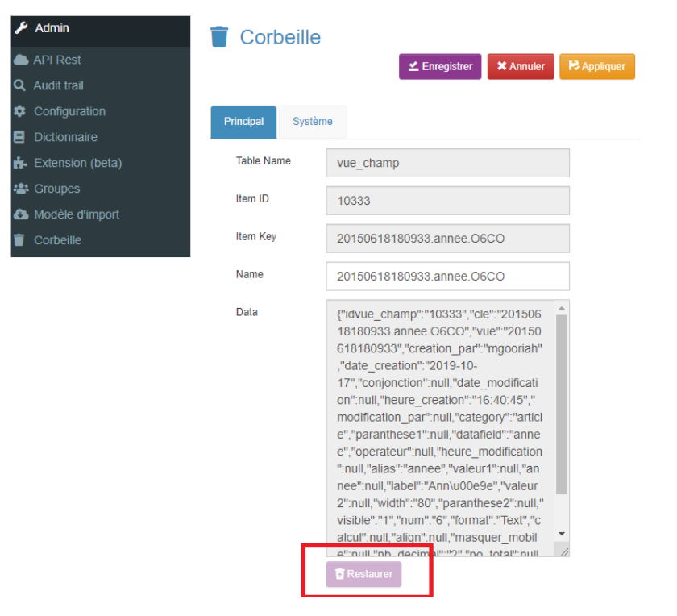Click the wrench icon next to Admin

[x=21, y=28]
